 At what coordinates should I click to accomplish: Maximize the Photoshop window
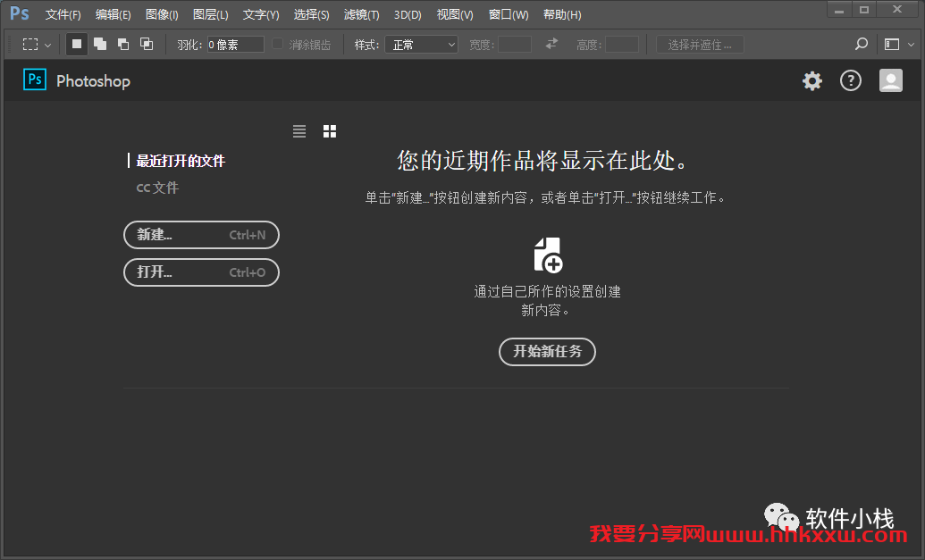pos(864,10)
